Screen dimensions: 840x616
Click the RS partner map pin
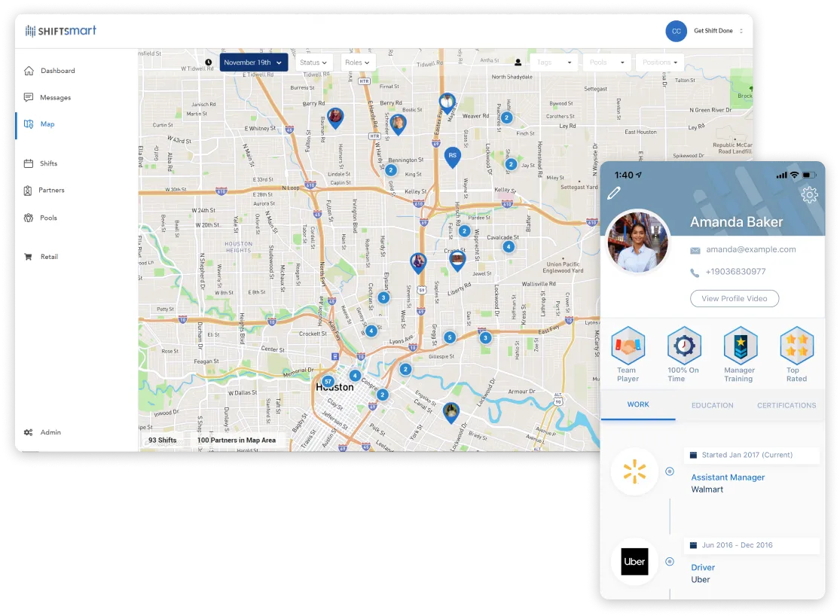point(453,157)
